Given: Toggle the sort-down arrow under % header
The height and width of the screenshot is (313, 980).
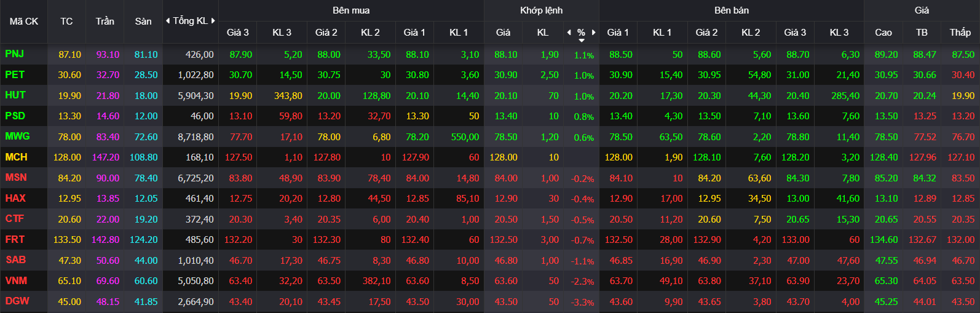Looking at the screenshot, I should (x=581, y=41).
